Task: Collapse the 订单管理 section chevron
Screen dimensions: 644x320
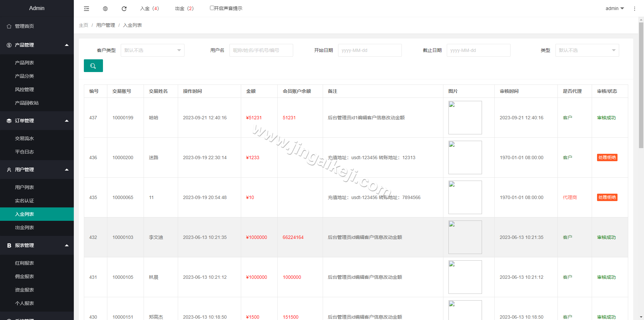Action: pyautogui.click(x=66, y=121)
